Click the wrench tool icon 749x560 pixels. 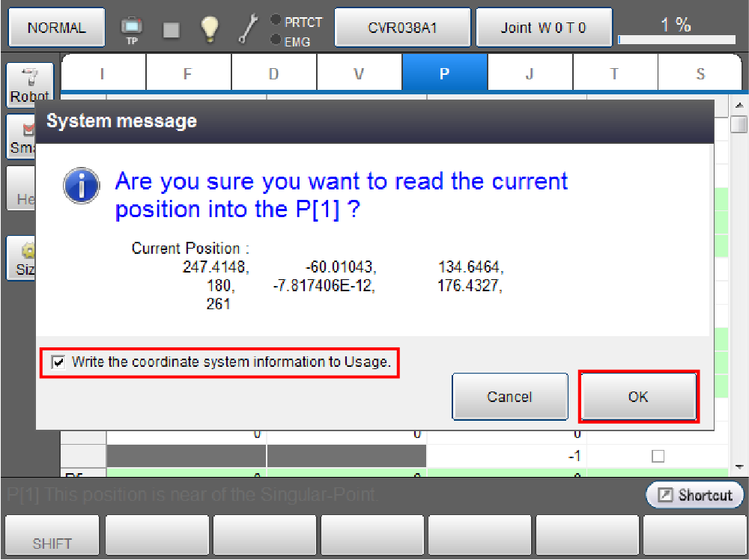point(248,28)
